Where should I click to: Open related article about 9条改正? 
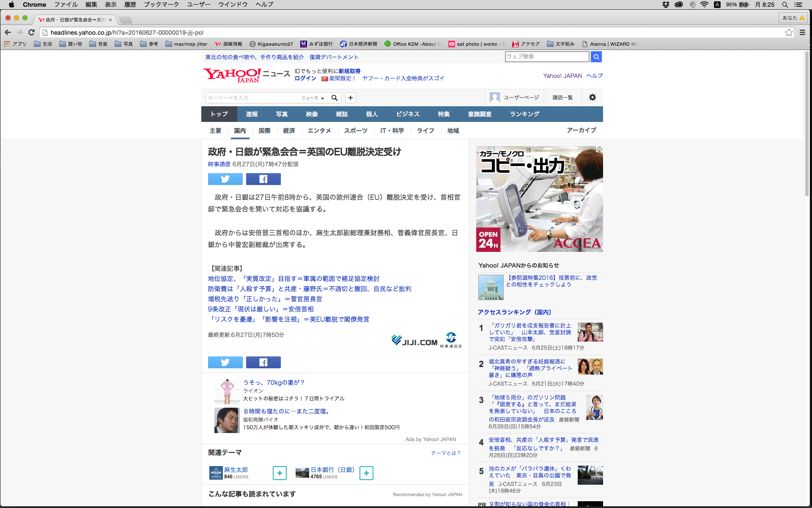coord(261,309)
